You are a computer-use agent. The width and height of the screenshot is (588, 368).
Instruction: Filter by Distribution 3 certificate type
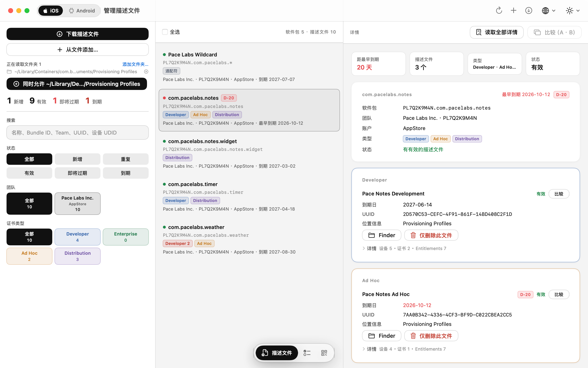(x=77, y=256)
